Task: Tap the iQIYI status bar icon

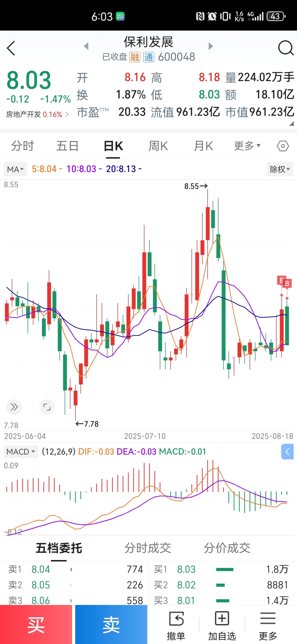Action: [x=121, y=17]
